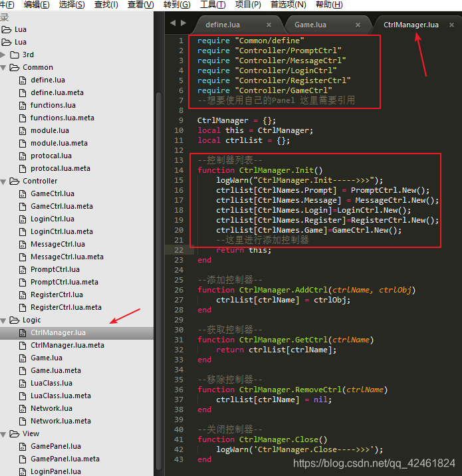Viewport: 462px width, 476px height.
Task: Open the 首选项(N) menu
Action: click(x=289, y=5)
